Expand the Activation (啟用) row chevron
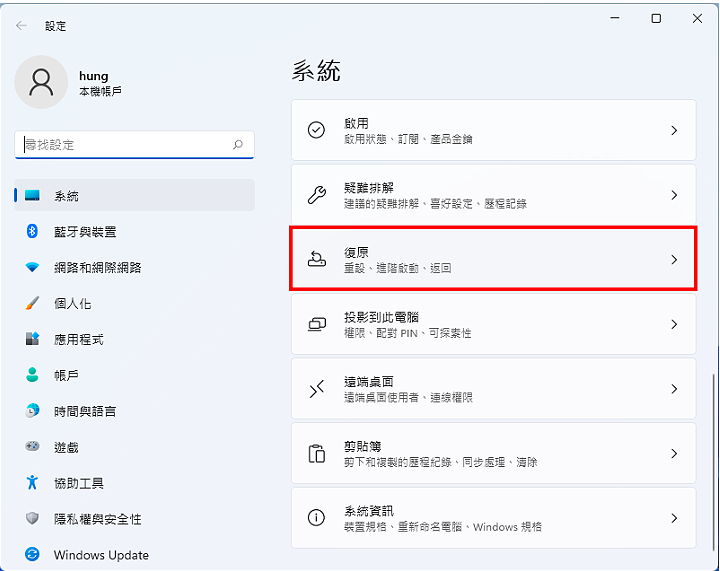Screen dimensions: 720x571 [674, 130]
